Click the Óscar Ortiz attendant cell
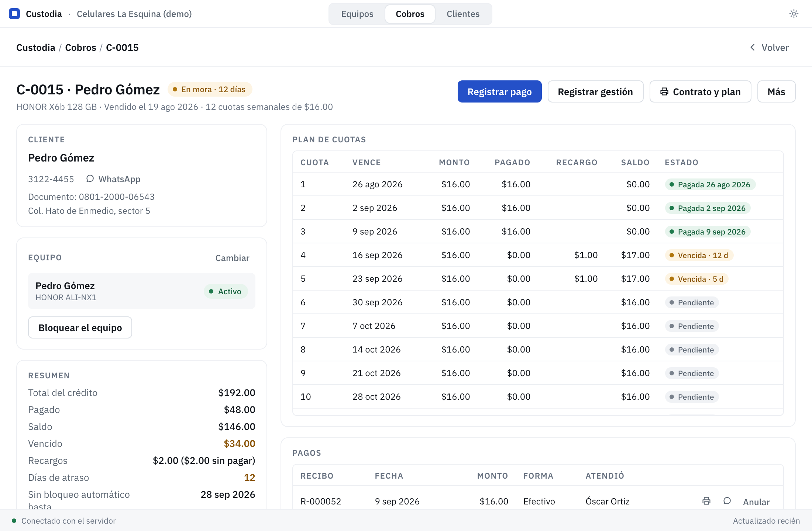This screenshot has height=531, width=812. 607,501
